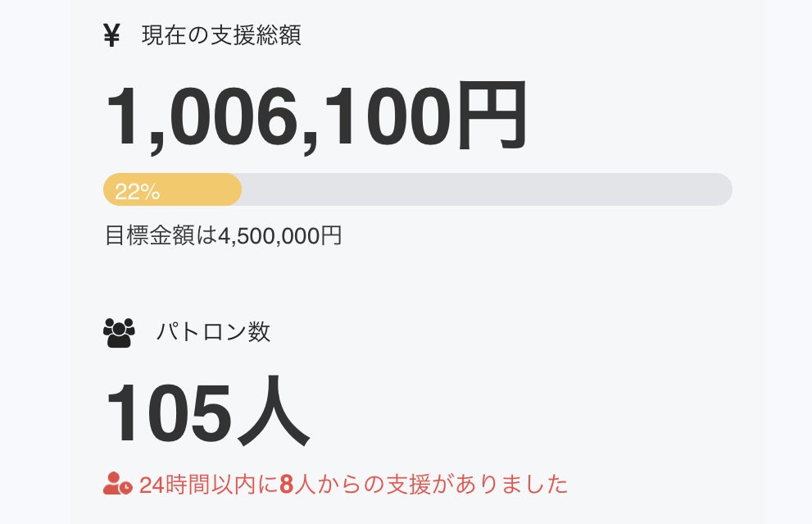The height and width of the screenshot is (524, 812).
Task: Click the yellow filled end of the progress bar
Action: 229,189
